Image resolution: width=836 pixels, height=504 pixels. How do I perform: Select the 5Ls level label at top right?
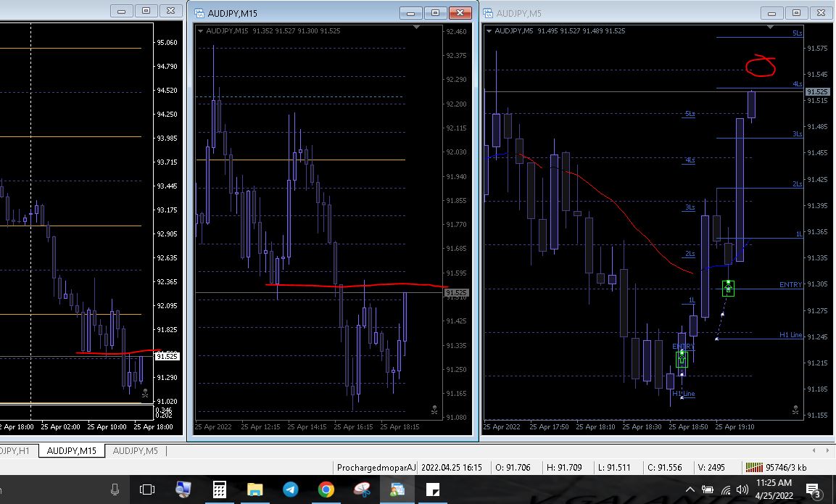click(x=797, y=33)
